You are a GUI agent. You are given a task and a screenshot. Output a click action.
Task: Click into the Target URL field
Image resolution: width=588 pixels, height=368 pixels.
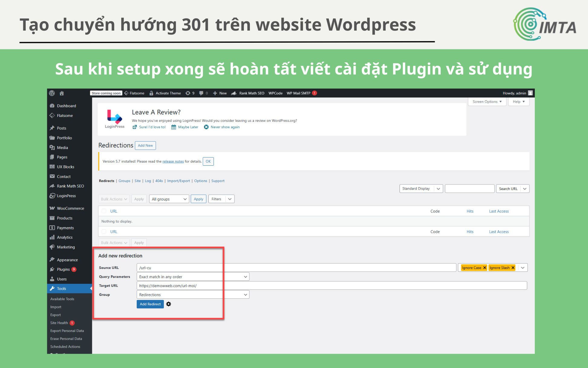coord(332,286)
